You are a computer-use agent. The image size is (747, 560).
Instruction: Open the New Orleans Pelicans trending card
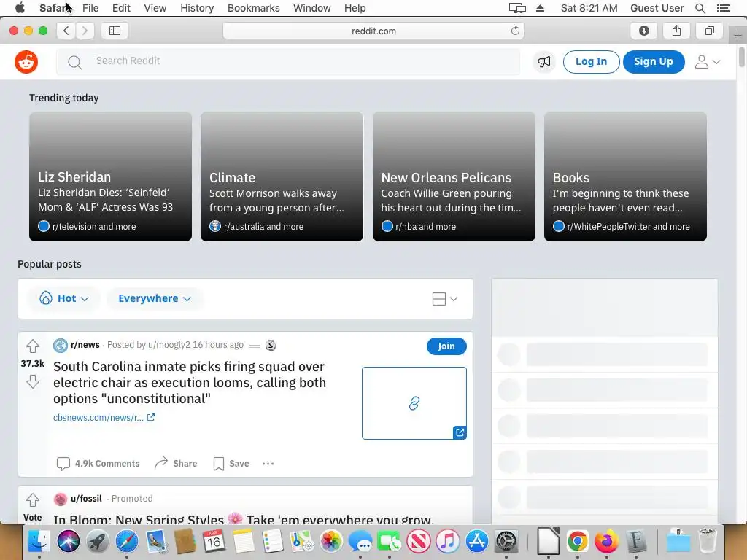[454, 176]
